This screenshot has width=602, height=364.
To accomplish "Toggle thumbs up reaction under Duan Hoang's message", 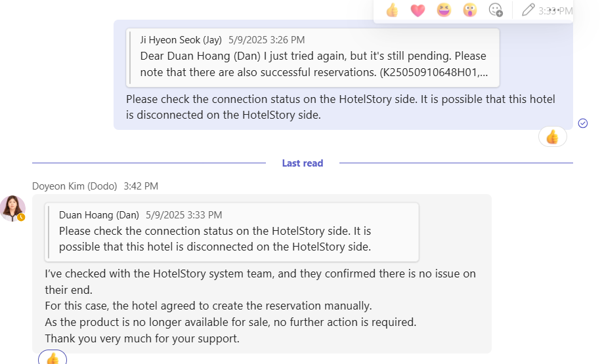I will pyautogui.click(x=552, y=136).
